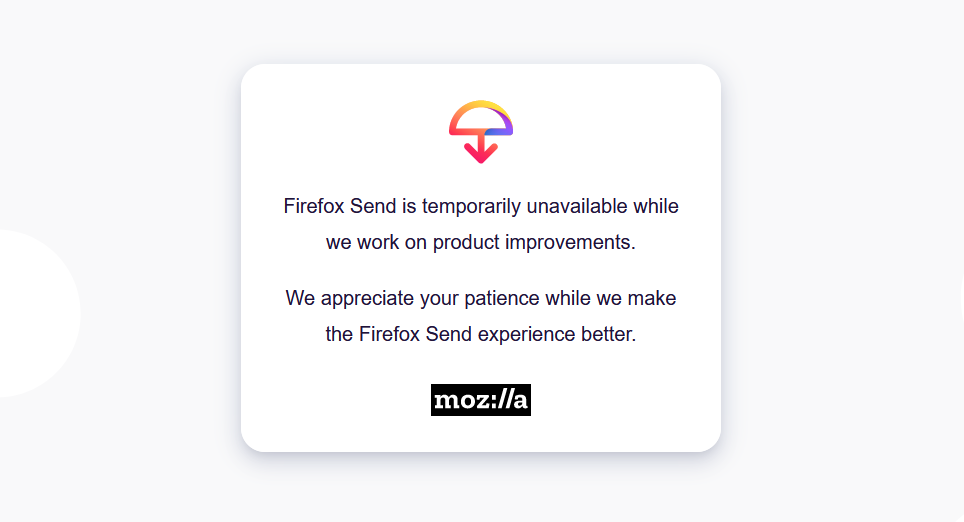The image size is (964, 522).
Task: Click the Firefox Send gradient logo
Action: point(481,132)
